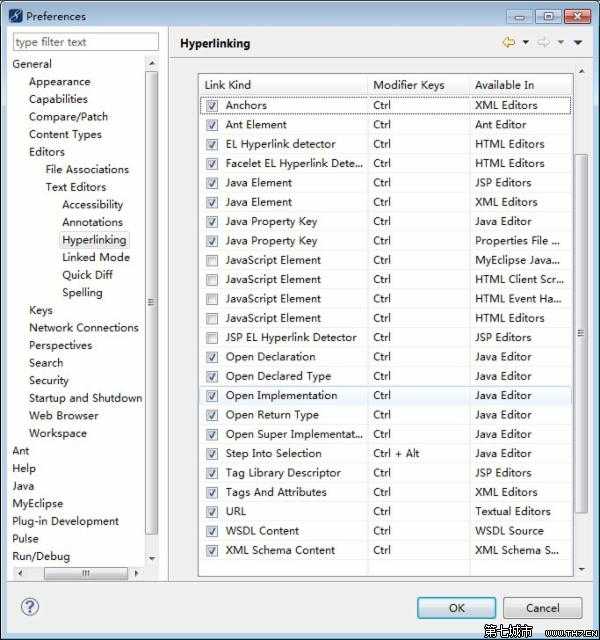The image size is (600, 640).
Task: Click the OK button
Action: coord(456,608)
